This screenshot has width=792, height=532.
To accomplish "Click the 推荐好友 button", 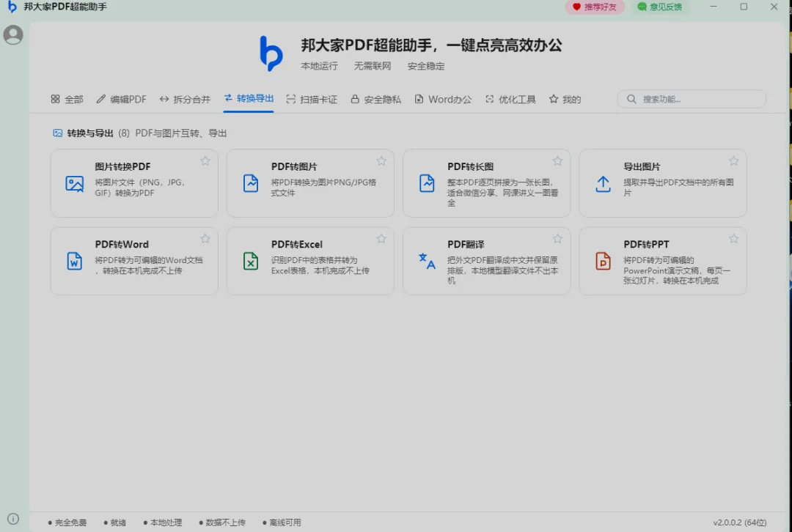I will (595, 7).
